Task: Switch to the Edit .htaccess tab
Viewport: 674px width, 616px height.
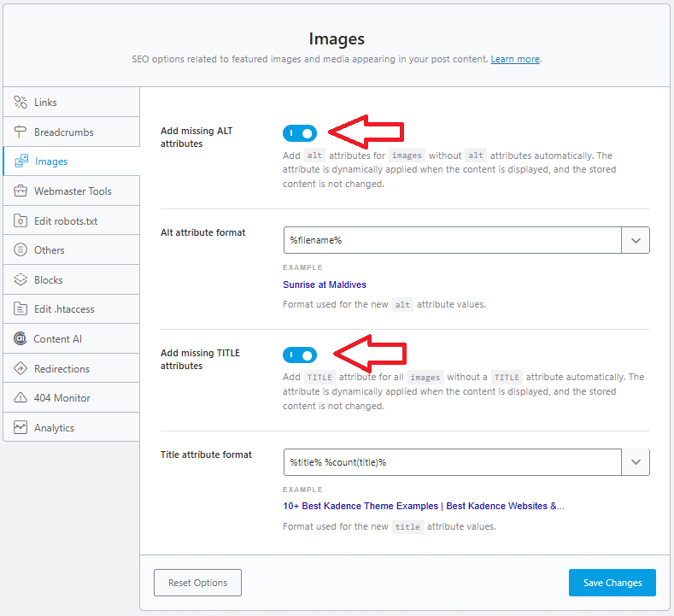Action: click(64, 309)
